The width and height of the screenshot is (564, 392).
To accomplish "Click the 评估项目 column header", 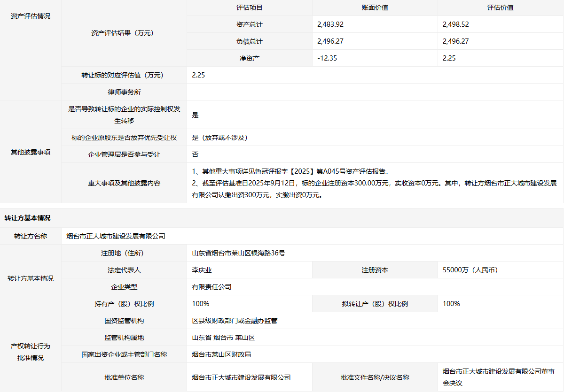I will [249, 8].
